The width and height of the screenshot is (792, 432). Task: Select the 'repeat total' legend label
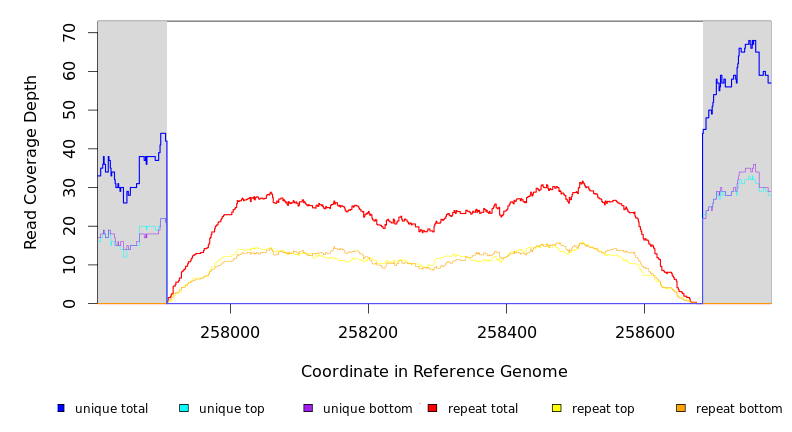point(483,409)
